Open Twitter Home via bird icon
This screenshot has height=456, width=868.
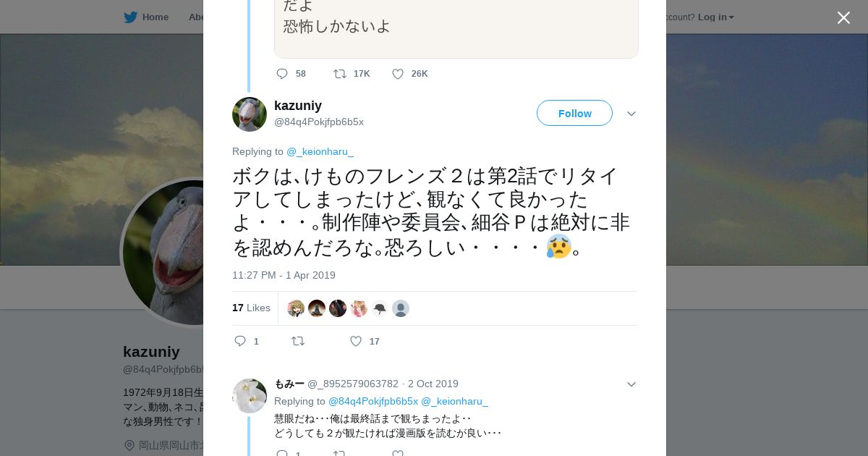click(131, 17)
